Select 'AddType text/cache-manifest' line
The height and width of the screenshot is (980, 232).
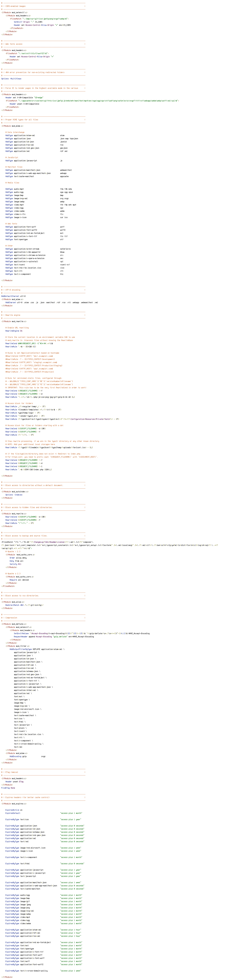click(37, 176)
